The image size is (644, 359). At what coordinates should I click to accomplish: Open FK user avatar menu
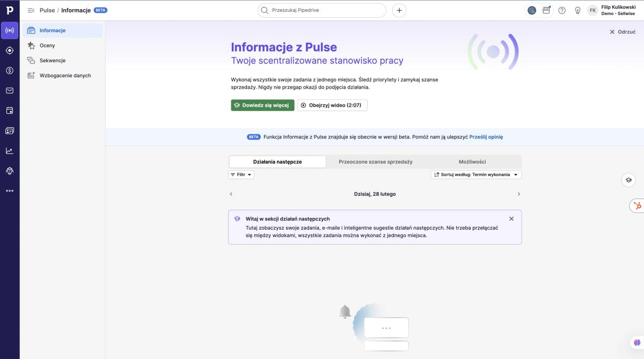point(592,10)
